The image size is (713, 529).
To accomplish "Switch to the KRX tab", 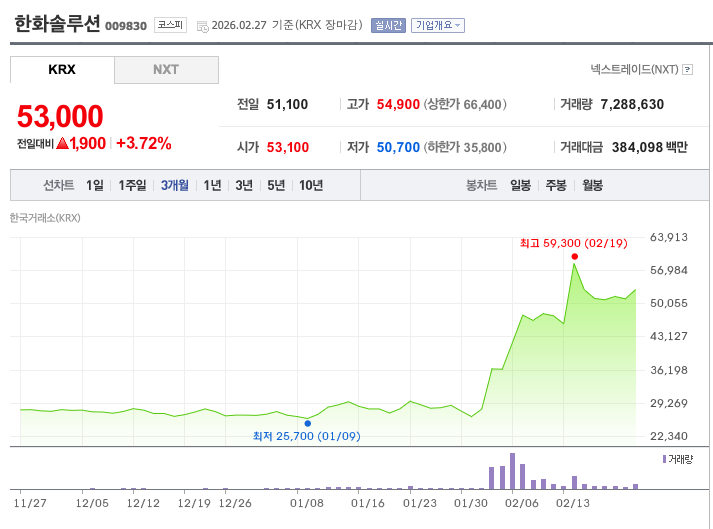I will click(x=62, y=70).
